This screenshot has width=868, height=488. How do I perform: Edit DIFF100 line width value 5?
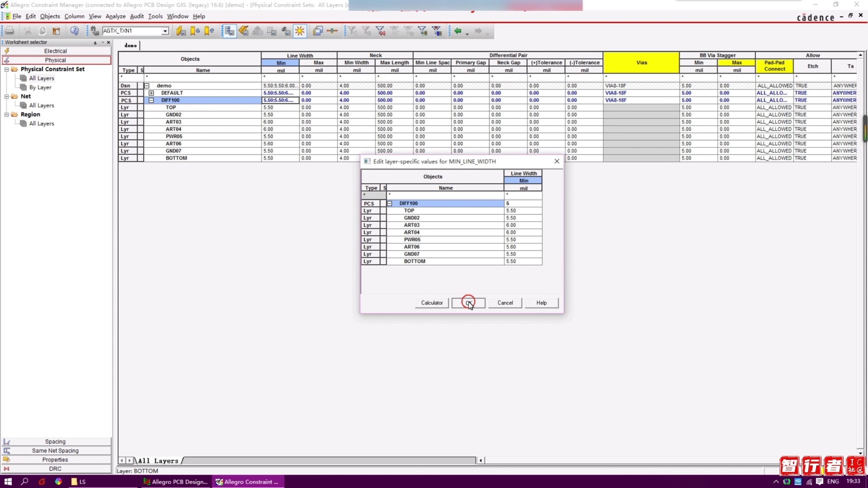tap(523, 204)
